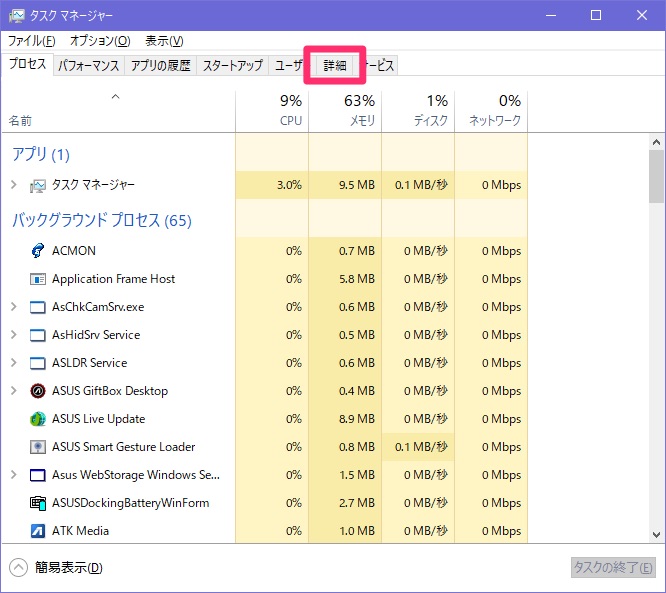The height and width of the screenshot is (593, 666).
Task: Click the ASUS GiftBox Desktop icon
Action: coord(37,391)
